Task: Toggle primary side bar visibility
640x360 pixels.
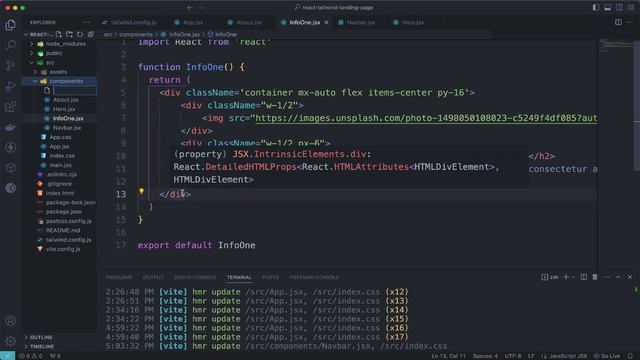Action: click(596, 7)
